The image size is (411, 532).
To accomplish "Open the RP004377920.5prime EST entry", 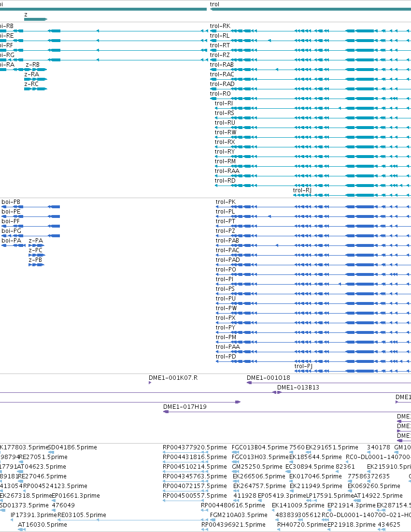I will pos(195,447).
